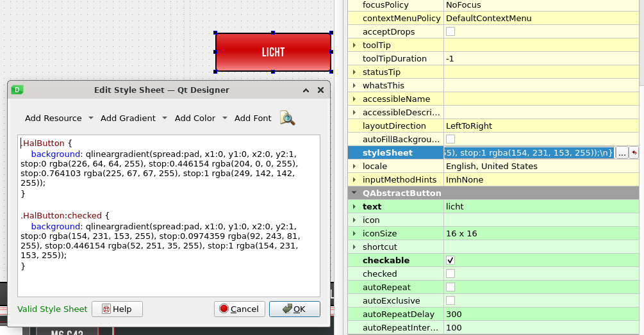Open the Add Resource dropdown arrow
Image resolution: width=644 pixels, height=335 pixels.
click(x=90, y=118)
